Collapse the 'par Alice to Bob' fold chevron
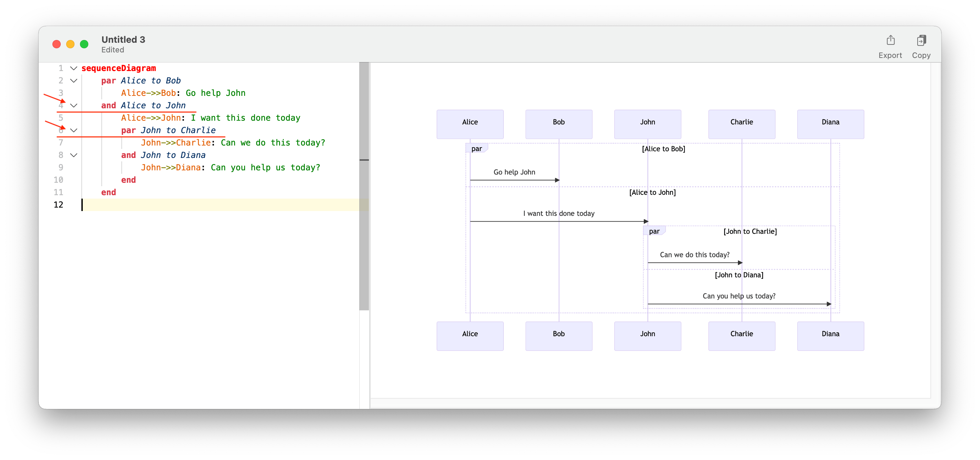 [74, 81]
